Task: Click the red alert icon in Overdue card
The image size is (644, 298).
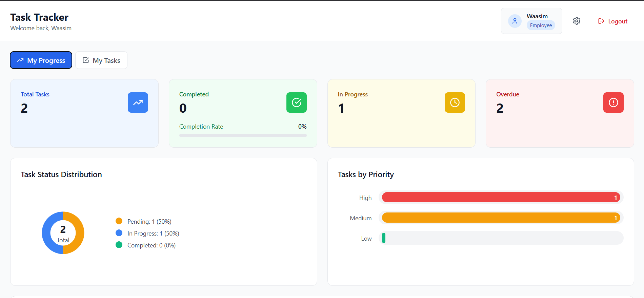Action: (x=613, y=103)
